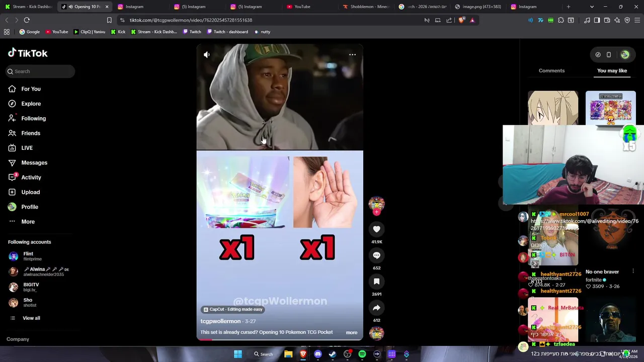Click the TikTok logo
This screenshot has height=362, width=644.
28,53
